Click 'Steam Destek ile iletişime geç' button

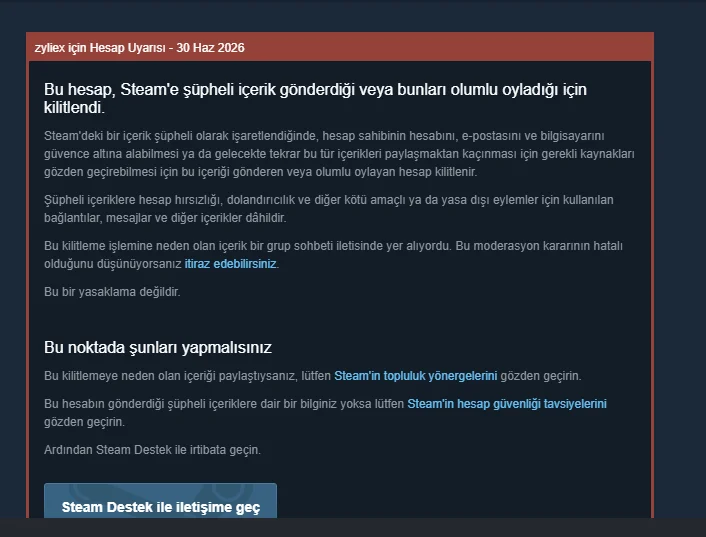160,501
